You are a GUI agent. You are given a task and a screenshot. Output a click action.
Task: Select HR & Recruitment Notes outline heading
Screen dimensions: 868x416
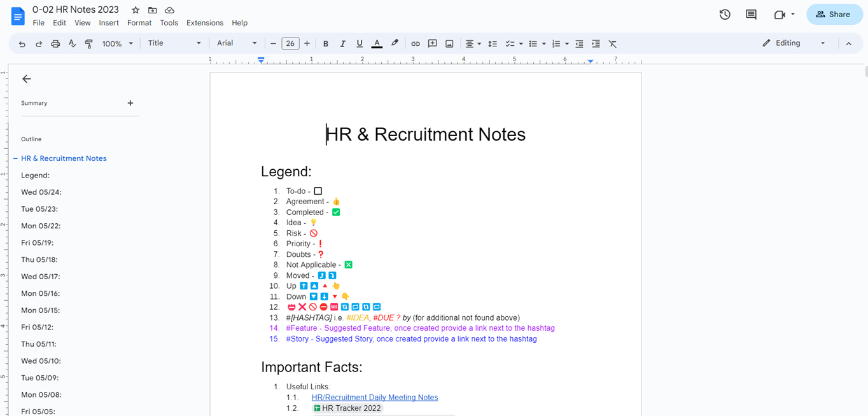64,158
